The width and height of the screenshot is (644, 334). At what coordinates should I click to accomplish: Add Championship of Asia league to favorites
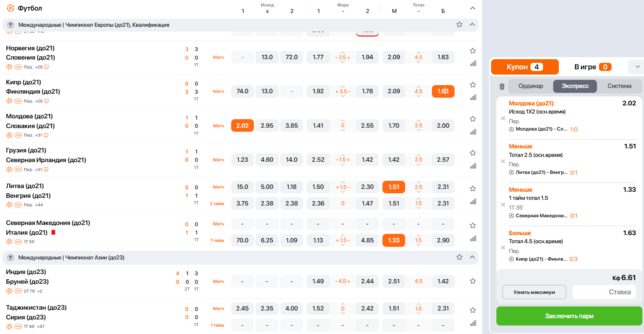pyautogui.click(x=459, y=257)
